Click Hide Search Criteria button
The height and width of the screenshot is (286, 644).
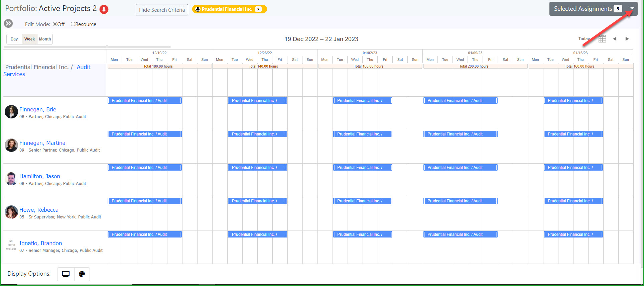coord(162,10)
